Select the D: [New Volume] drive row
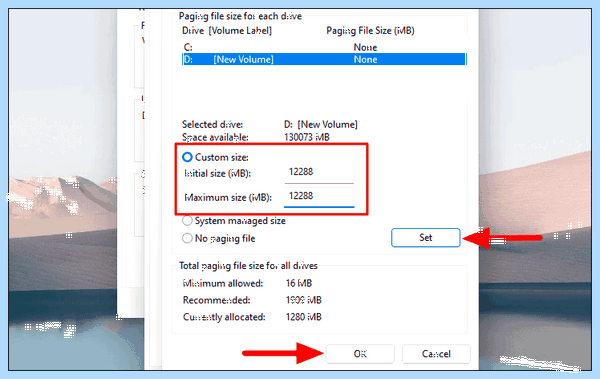 (x=324, y=59)
